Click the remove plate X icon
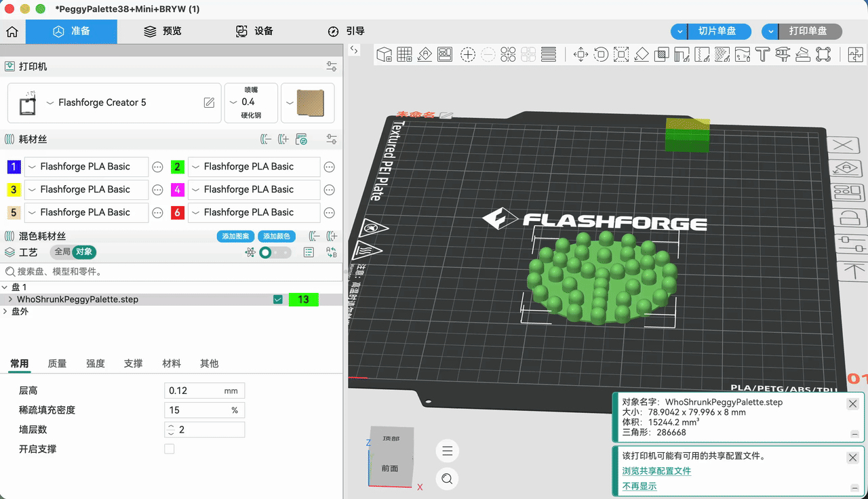The height and width of the screenshot is (499, 868). (x=842, y=145)
